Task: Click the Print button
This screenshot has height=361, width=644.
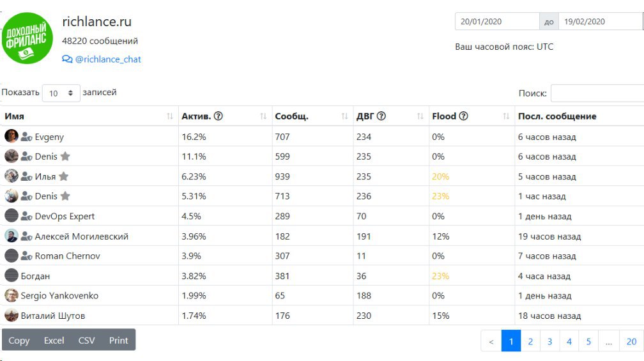Action: [118, 340]
